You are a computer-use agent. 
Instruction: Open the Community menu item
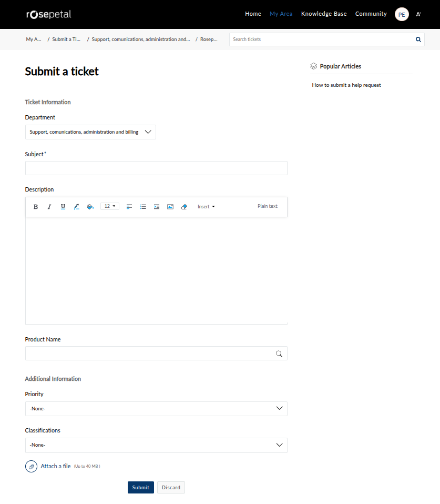click(x=371, y=14)
